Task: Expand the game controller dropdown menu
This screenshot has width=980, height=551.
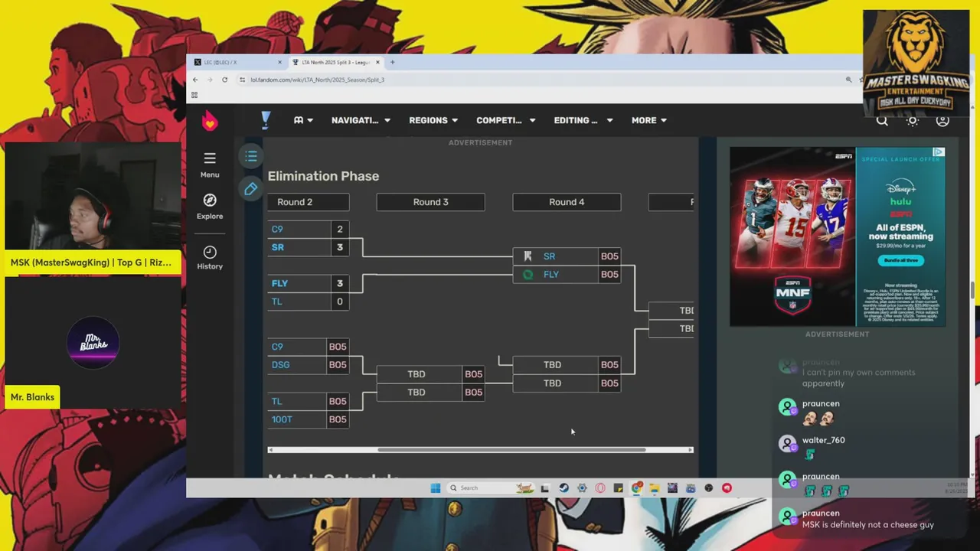Action: pyautogui.click(x=303, y=120)
